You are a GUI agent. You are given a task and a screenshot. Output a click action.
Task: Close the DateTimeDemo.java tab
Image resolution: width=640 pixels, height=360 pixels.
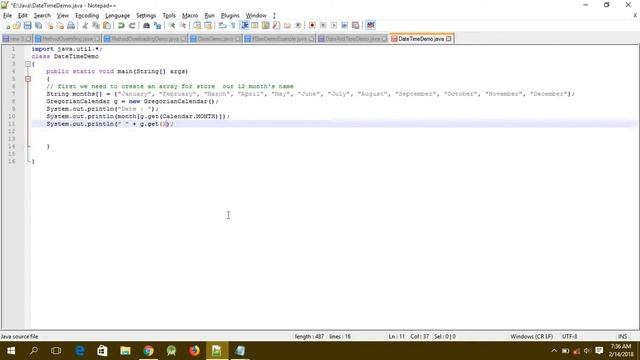coord(449,39)
